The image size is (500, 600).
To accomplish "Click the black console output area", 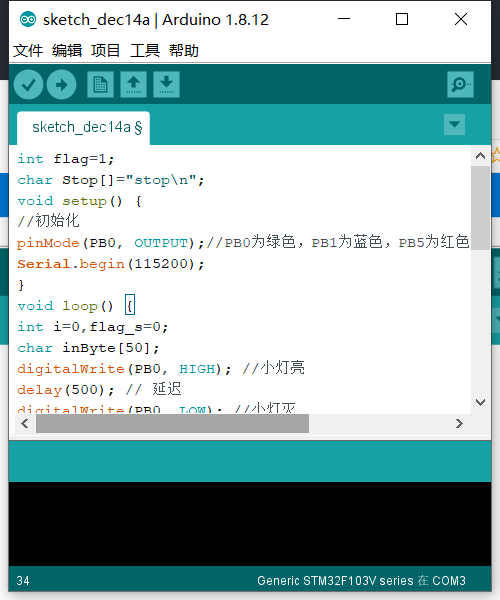I will [250, 524].
